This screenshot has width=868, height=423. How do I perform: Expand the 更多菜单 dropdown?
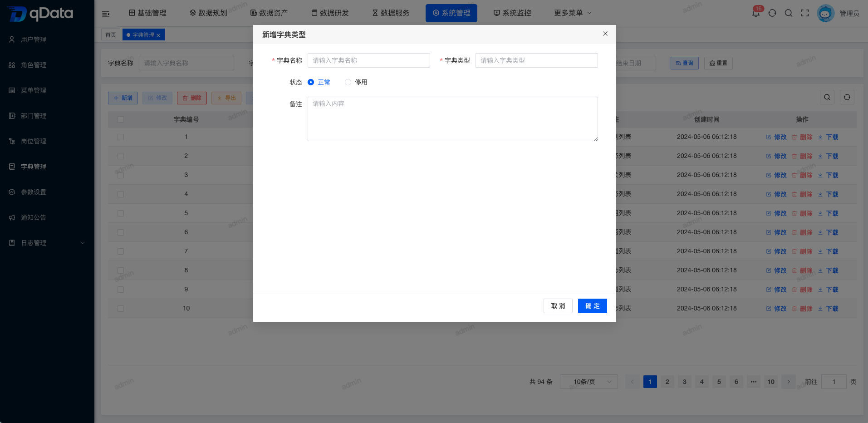573,13
